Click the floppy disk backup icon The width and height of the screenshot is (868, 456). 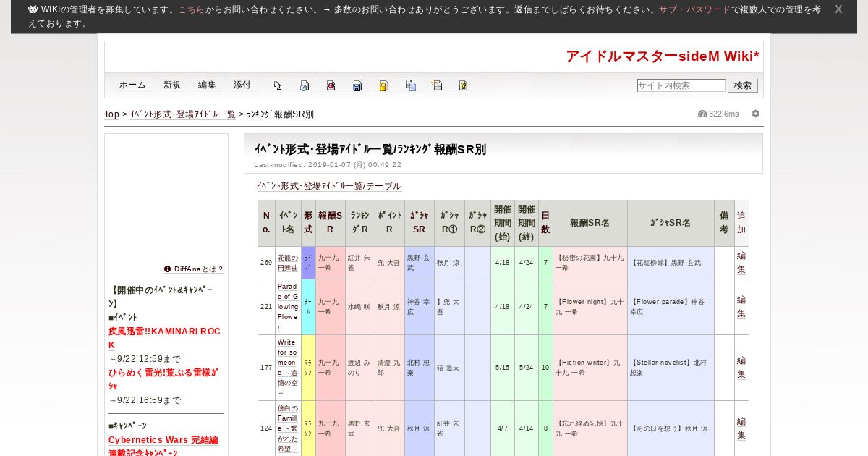click(x=357, y=85)
